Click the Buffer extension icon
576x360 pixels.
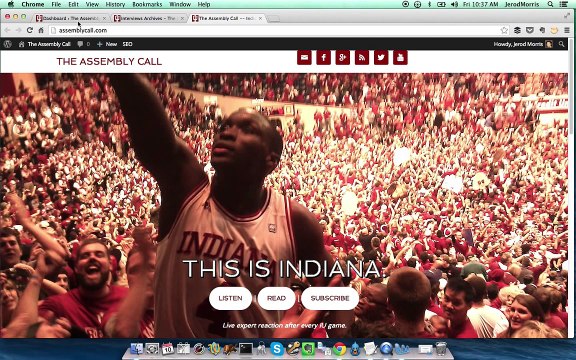517,30
